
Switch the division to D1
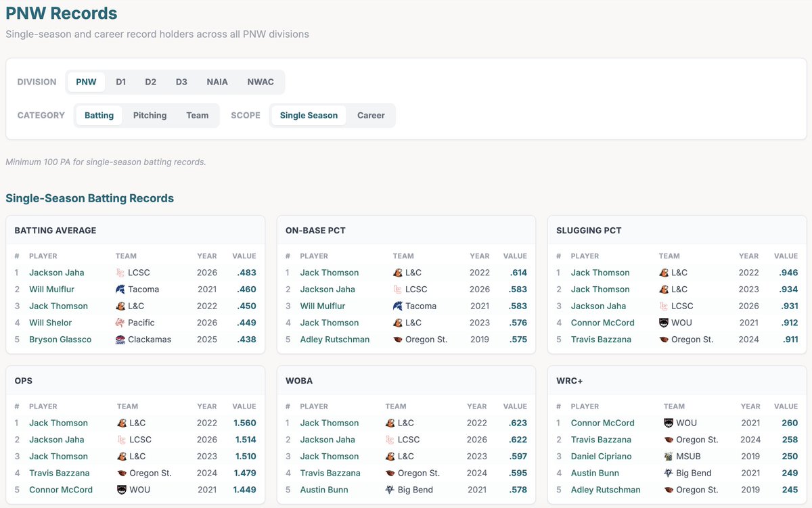[x=120, y=81]
